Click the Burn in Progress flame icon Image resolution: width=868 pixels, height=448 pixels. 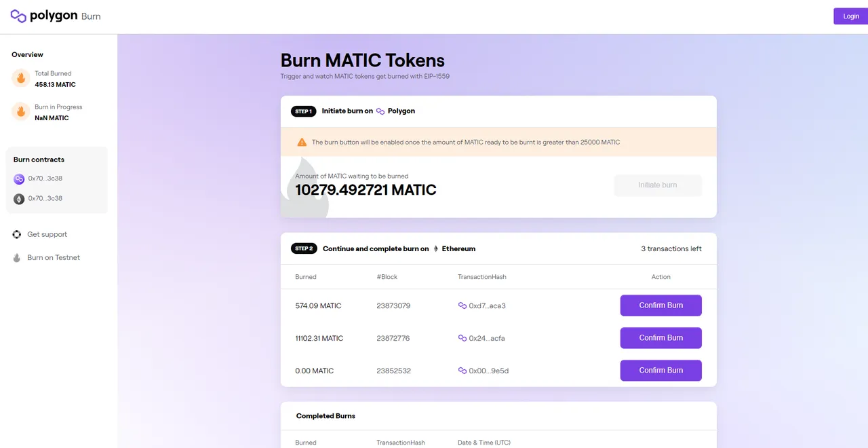tap(21, 111)
